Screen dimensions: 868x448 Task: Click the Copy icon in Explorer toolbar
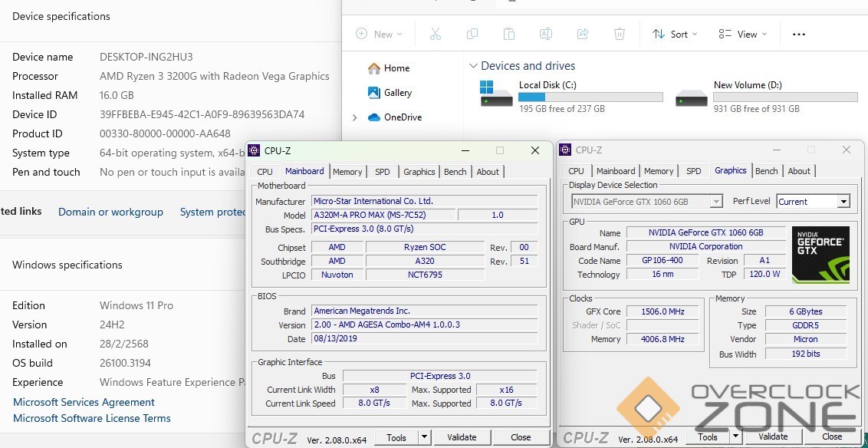pyautogui.click(x=472, y=34)
